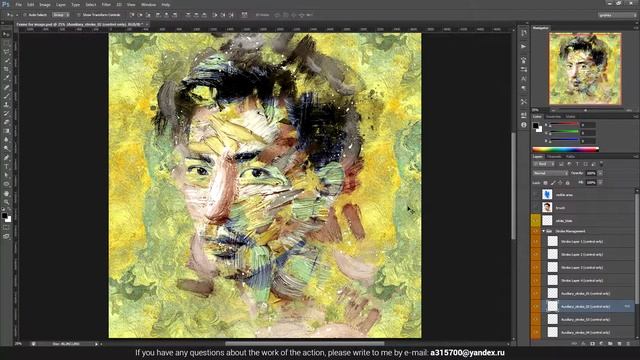Click the foreground color swatch in Color panel
The height and width of the screenshot is (360, 640).
click(536, 126)
